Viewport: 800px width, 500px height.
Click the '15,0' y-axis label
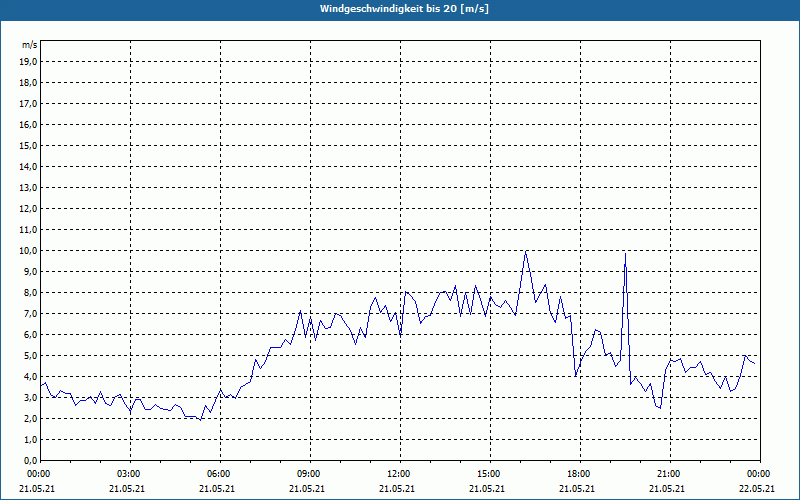(x=29, y=145)
